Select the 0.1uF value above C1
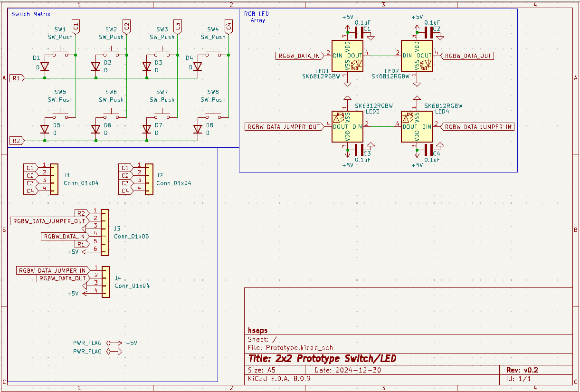 click(364, 22)
